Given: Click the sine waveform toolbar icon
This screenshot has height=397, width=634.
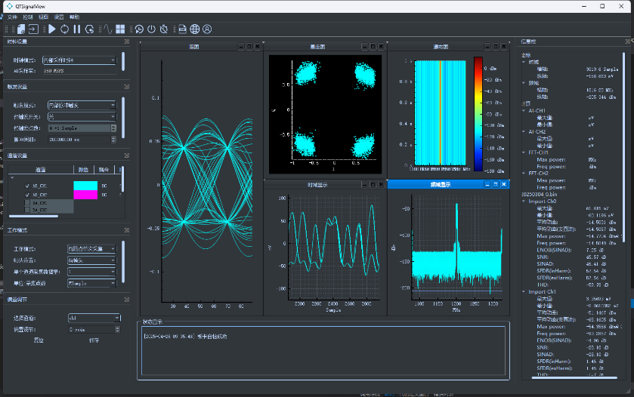Looking at the screenshot, I should [107, 29].
